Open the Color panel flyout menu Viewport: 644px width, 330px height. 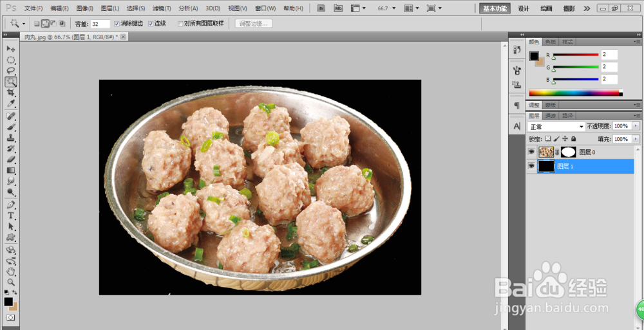click(637, 42)
